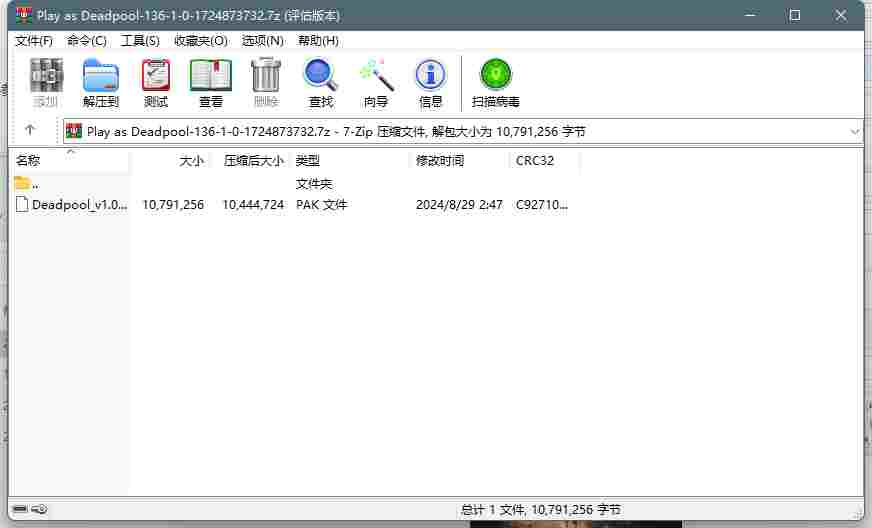Minimize the WinRAR window

[750, 15]
